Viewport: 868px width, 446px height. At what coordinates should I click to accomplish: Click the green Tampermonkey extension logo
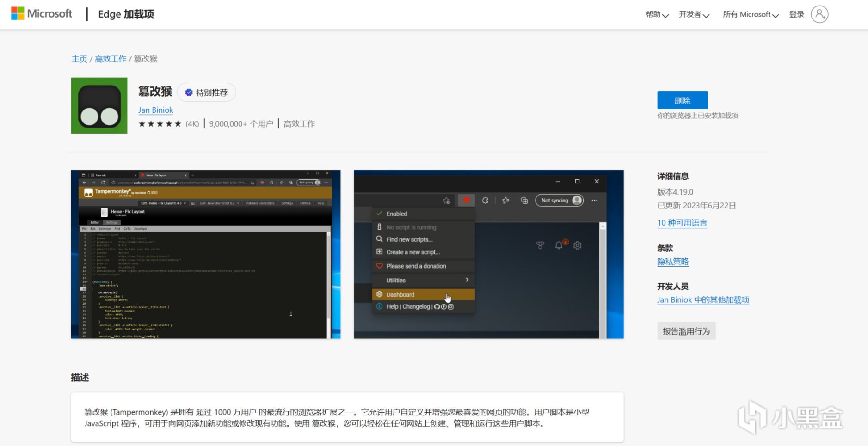[x=99, y=105]
